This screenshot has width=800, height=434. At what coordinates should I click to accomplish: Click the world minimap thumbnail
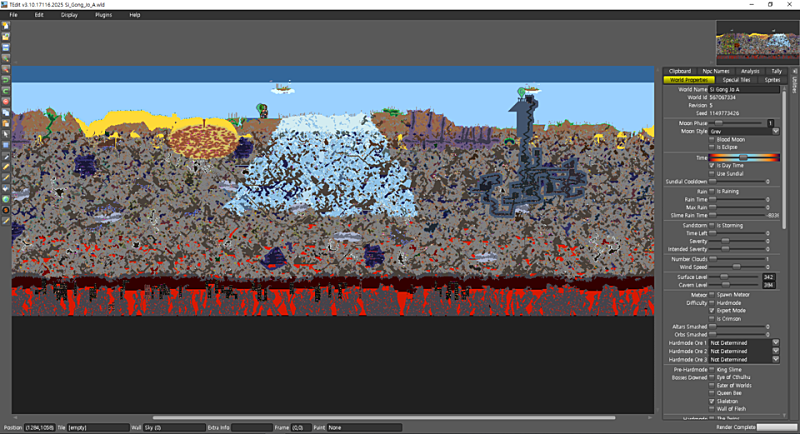(757, 43)
